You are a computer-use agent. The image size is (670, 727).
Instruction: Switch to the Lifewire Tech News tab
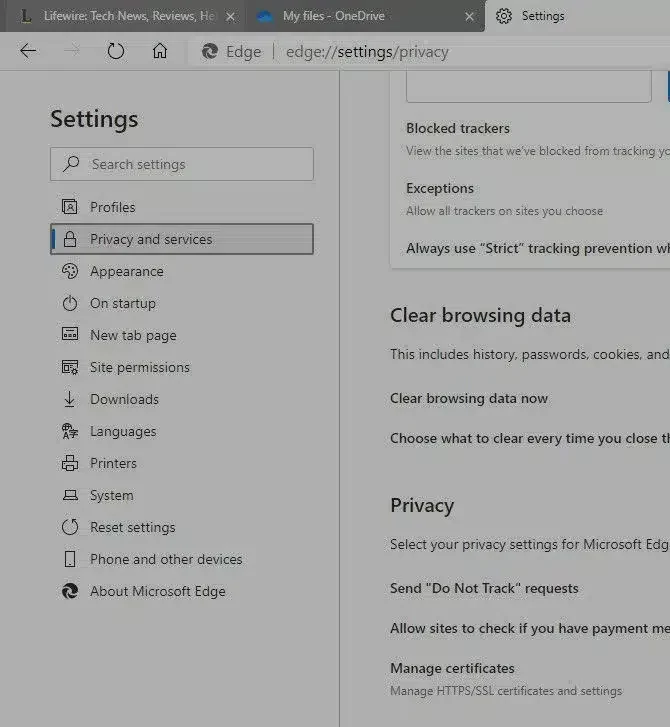point(124,16)
